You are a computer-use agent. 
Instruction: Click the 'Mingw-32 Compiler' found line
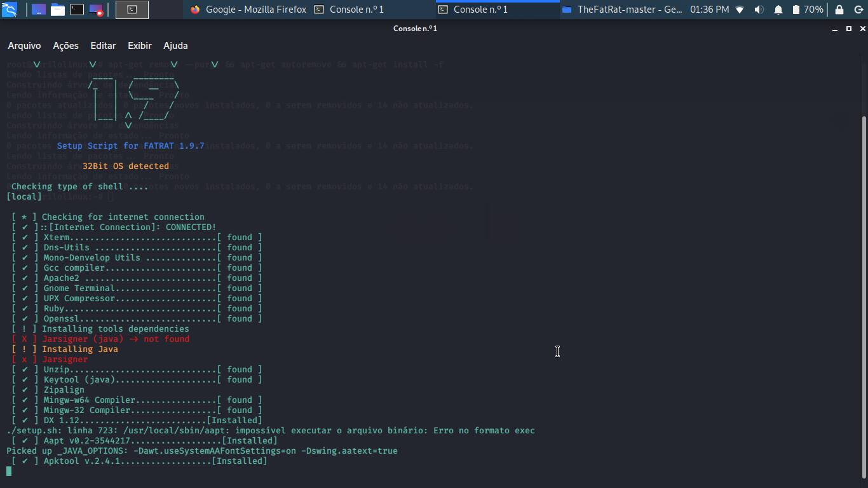coord(137,410)
